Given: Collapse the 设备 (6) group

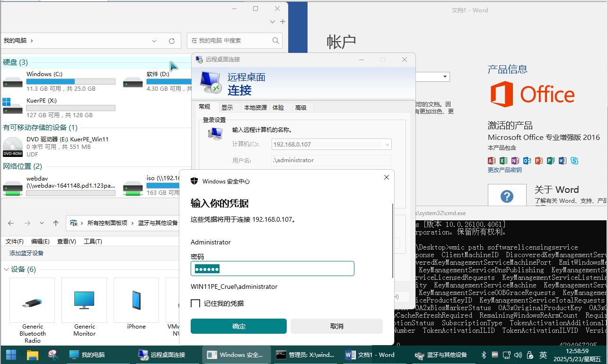Looking at the screenshot, I should (x=6, y=269).
